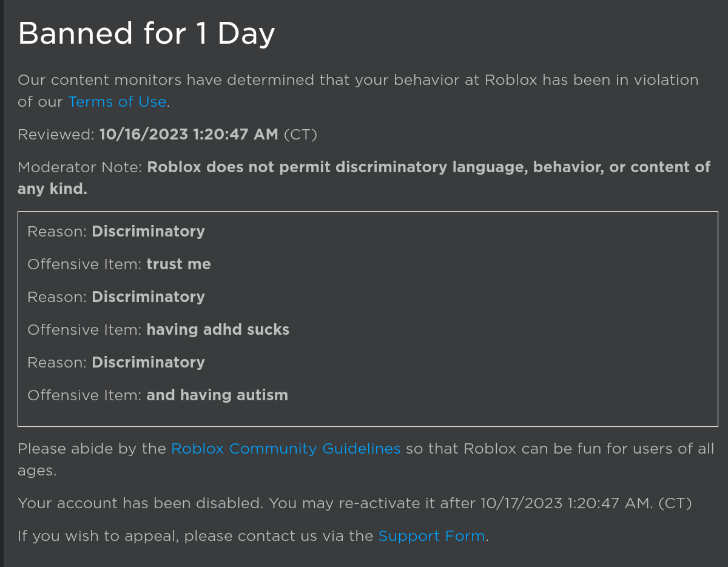Viewport: 728px width, 567px height.
Task: Click the Reviewed label
Action: (56, 135)
